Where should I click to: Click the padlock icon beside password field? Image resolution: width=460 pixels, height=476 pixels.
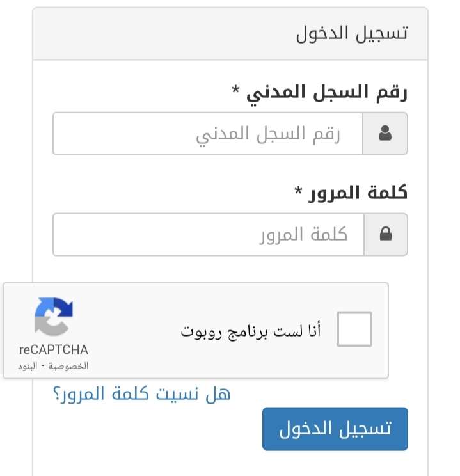click(x=386, y=234)
